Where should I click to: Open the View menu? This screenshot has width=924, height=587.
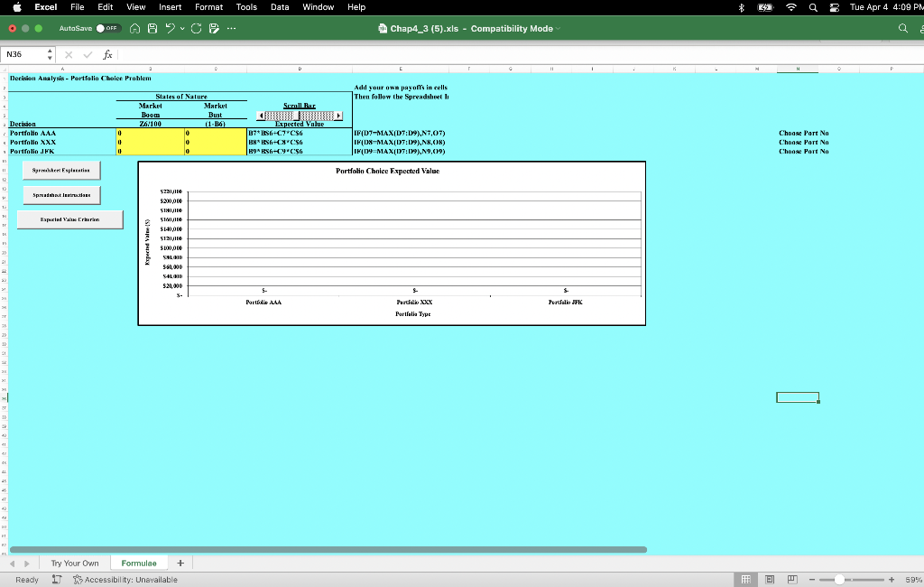[x=135, y=7]
